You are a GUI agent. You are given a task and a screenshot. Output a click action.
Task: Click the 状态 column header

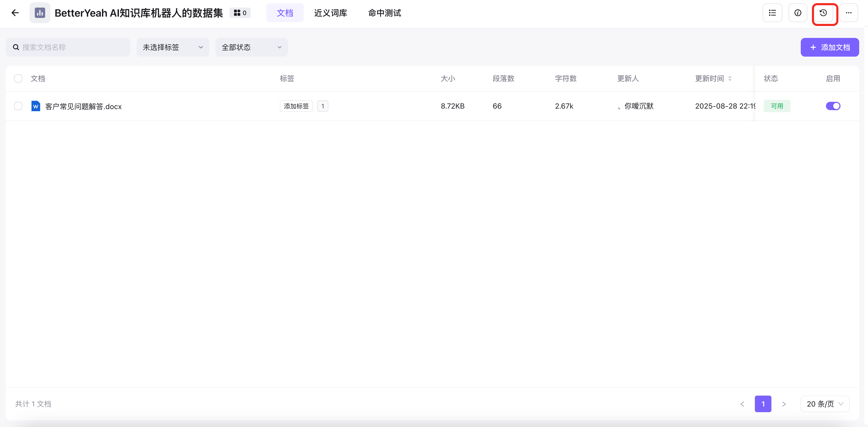(771, 79)
